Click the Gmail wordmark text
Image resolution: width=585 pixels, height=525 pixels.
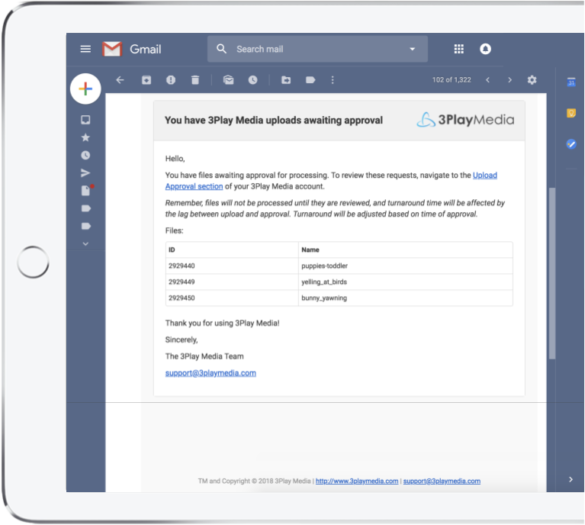pyautogui.click(x=145, y=49)
